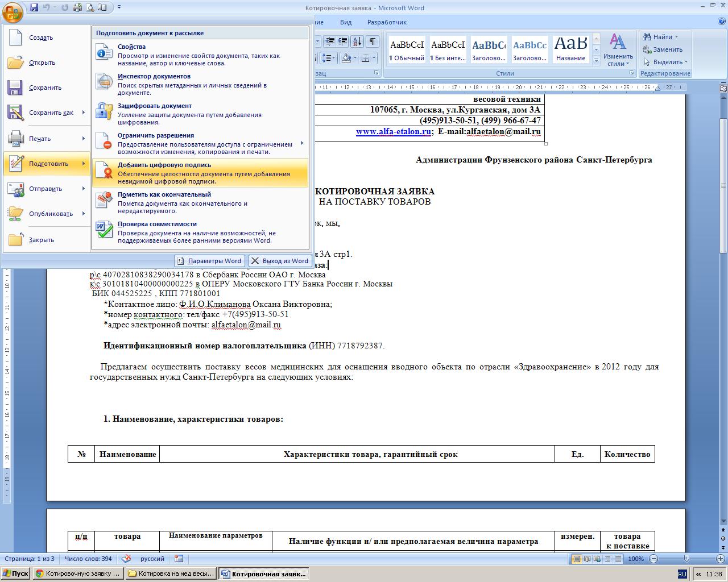Viewport: 728px width, 582px height.
Task: Click the Пуск Start button on taskbar
Action: point(16,573)
